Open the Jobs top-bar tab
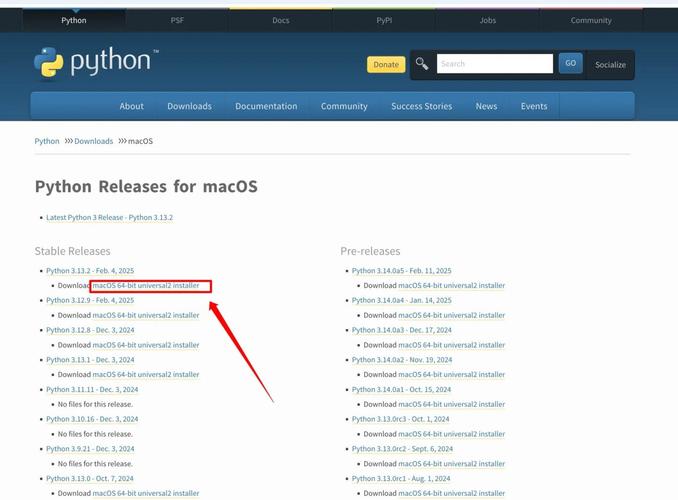Image resolution: width=678 pixels, height=500 pixels. tap(488, 20)
